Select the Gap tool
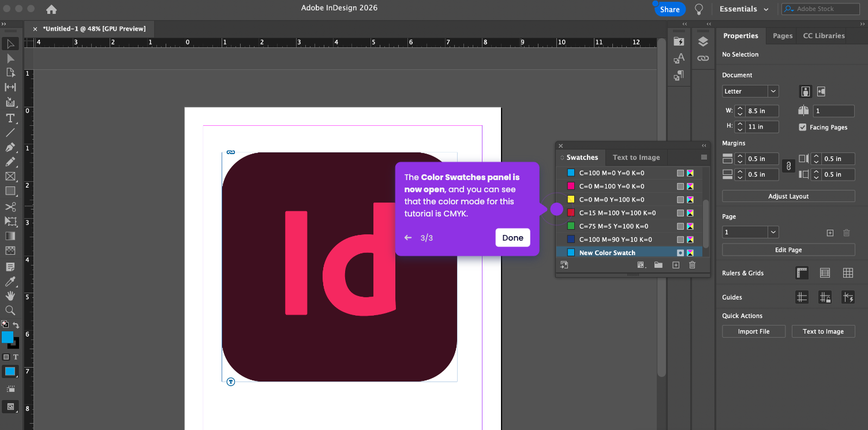 (10, 87)
